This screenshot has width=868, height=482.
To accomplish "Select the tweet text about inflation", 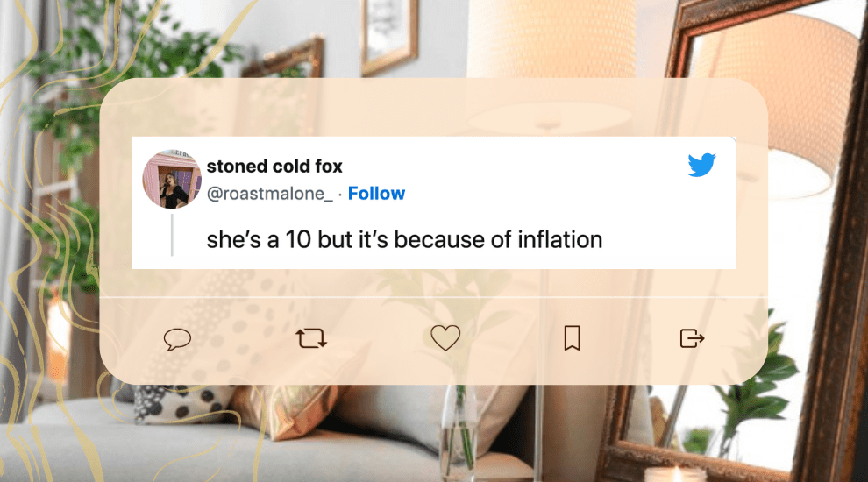I will [404, 239].
